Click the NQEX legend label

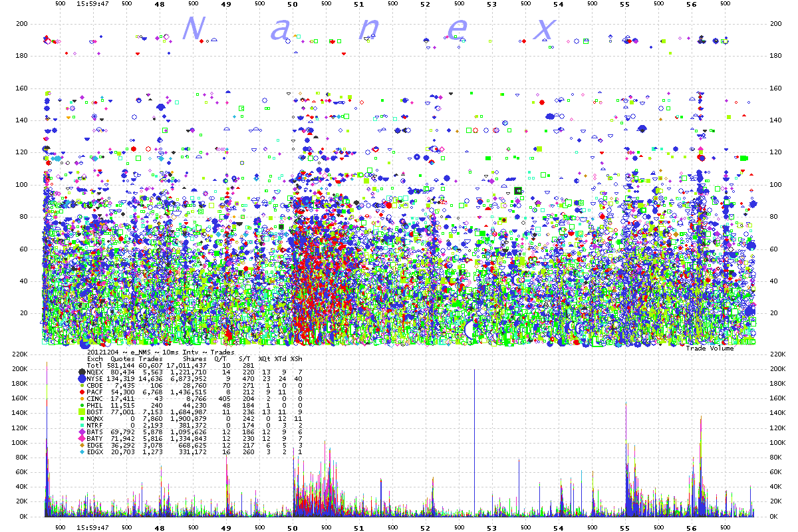coord(95,372)
